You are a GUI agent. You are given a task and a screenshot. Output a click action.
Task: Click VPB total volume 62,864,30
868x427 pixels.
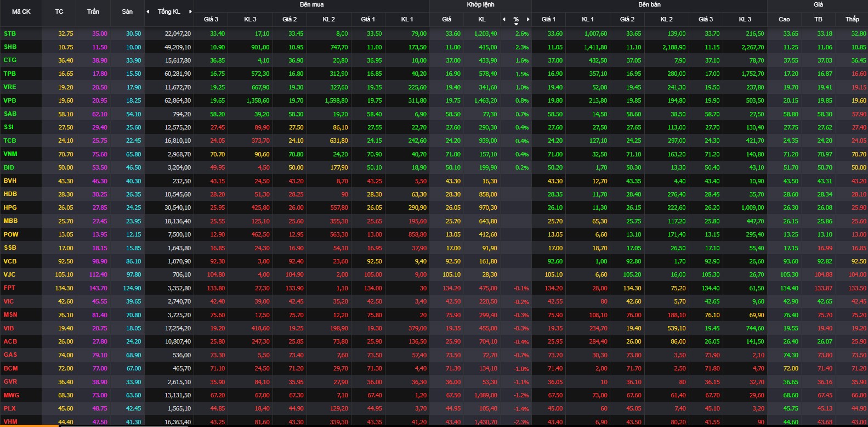click(x=178, y=100)
